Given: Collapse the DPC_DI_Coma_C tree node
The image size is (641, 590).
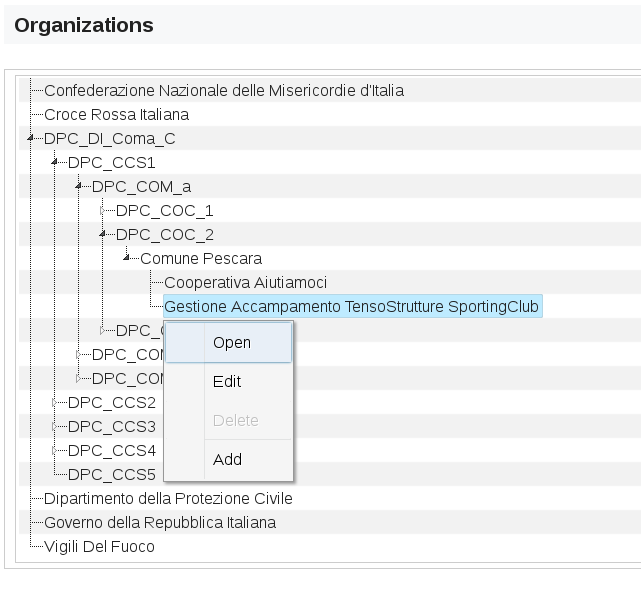Looking at the screenshot, I should click(x=31, y=139).
